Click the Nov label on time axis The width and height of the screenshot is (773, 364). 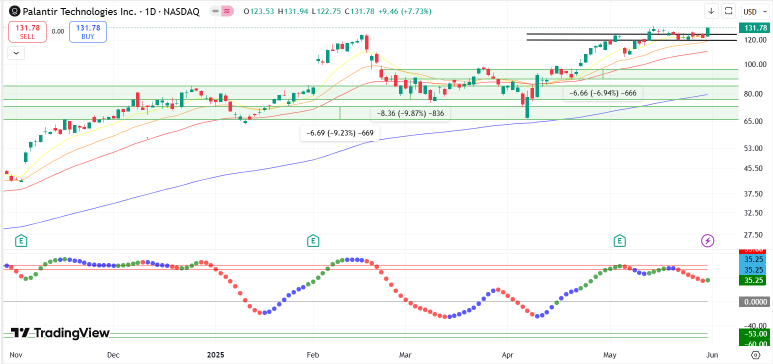coord(15,355)
